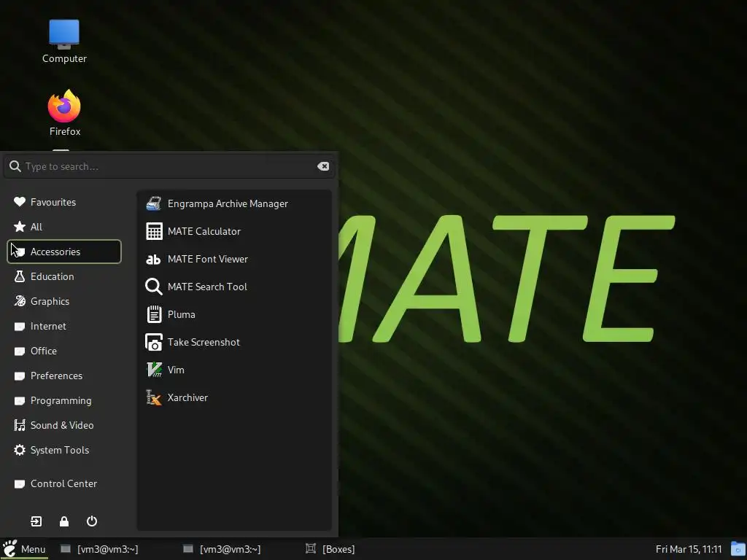Click the Sound & Video label
The height and width of the screenshot is (560, 747).
(x=62, y=425)
